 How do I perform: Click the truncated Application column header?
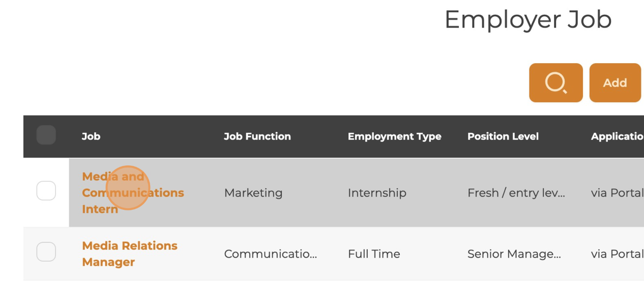coord(617,136)
